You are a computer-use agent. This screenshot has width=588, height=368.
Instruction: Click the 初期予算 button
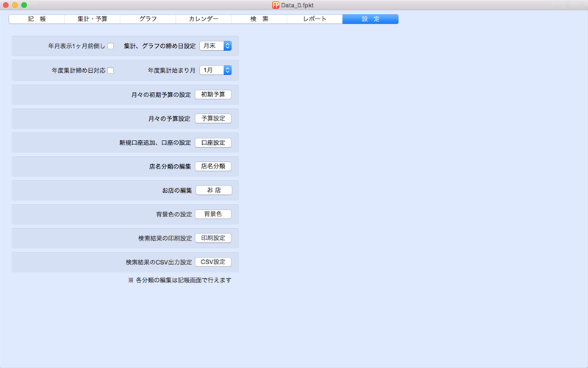pyautogui.click(x=213, y=94)
